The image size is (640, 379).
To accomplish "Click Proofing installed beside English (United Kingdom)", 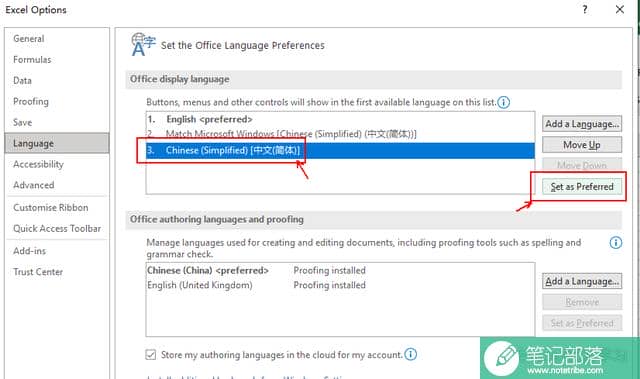I will [x=329, y=285].
